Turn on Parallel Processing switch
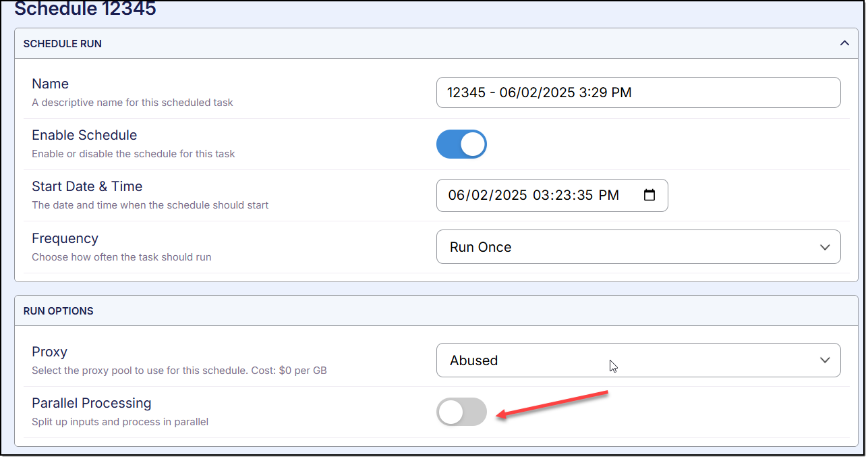 461,412
